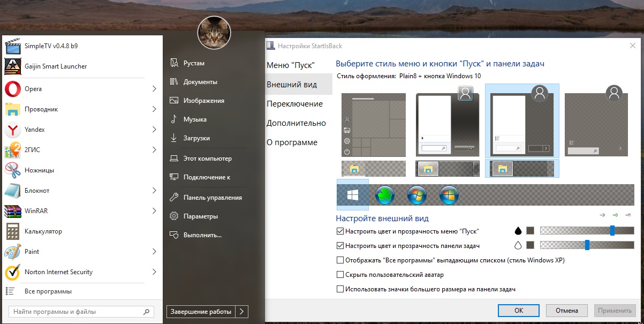Expand shutdown options arrow next to Завершение работы
644x324 pixels.
pyautogui.click(x=242, y=312)
